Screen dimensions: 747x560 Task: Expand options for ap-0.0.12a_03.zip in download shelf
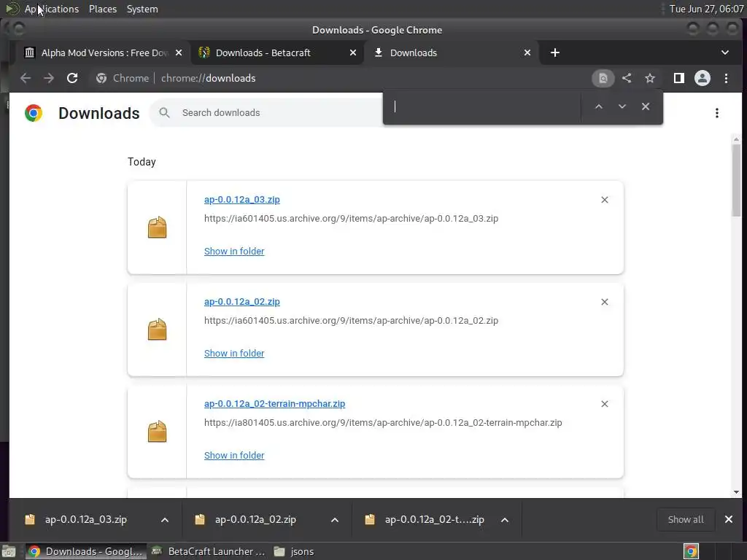tap(165, 520)
